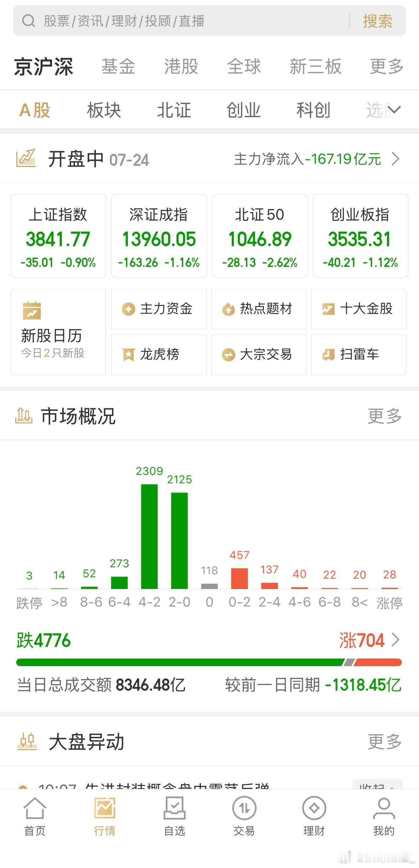Tap the 2125 green bar
Image resolution: width=419 pixels, height=868 pixels.
tap(179, 541)
